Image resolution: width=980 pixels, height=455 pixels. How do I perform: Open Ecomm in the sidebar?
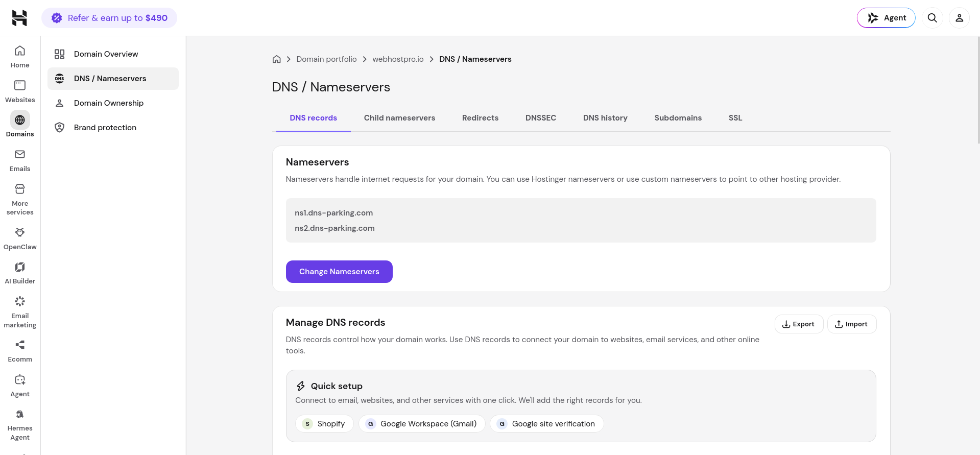(20, 351)
